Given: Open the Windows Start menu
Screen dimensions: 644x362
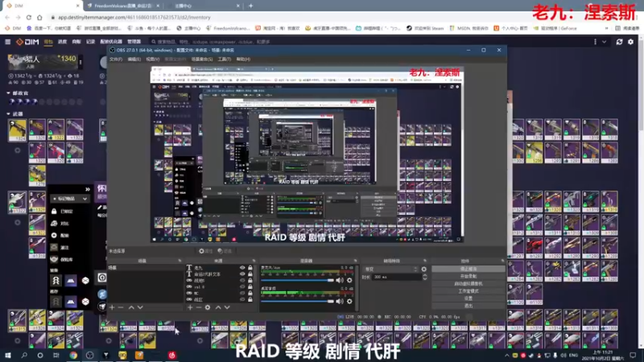Looking at the screenshot, I should 8,355.
